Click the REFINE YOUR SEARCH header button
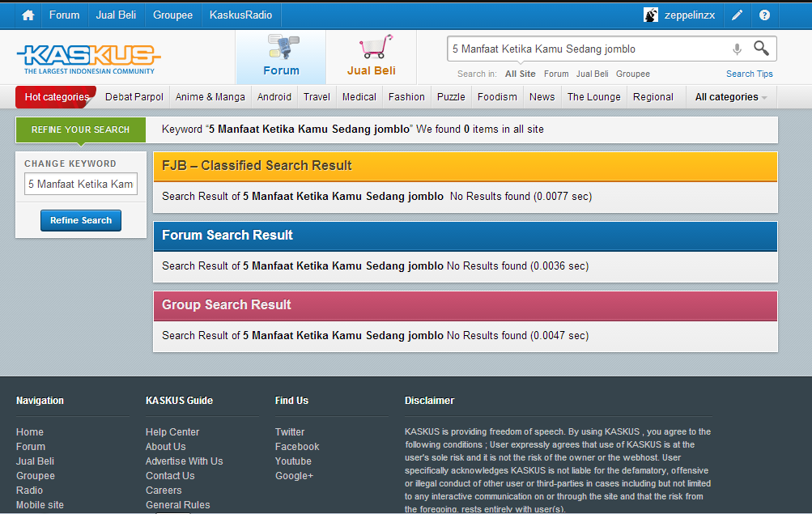 click(81, 130)
